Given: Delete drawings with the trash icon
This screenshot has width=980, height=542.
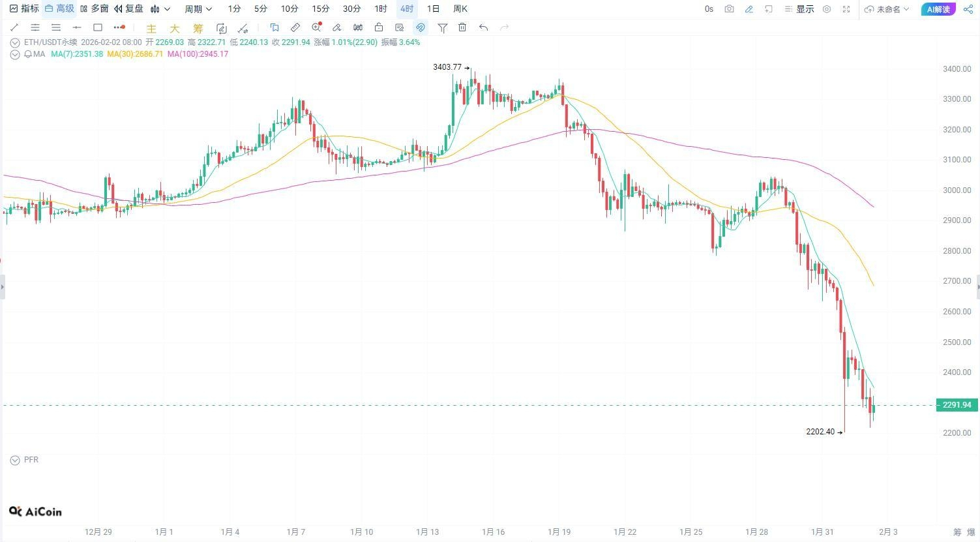Looking at the screenshot, I should [462, 27].
